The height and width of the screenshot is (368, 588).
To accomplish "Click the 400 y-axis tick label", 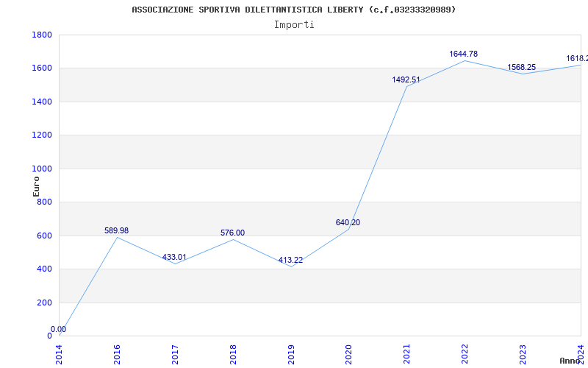I will [45, 269].
